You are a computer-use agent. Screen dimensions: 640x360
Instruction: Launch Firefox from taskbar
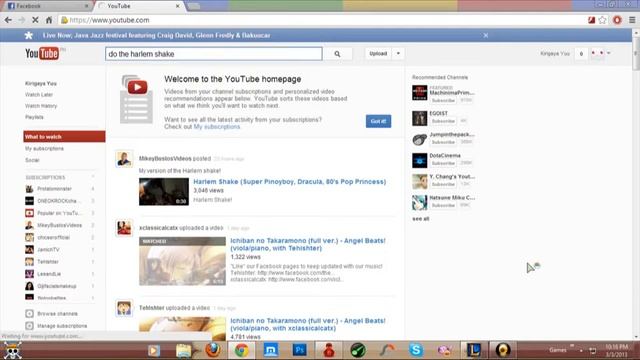[x=213, y=350]
